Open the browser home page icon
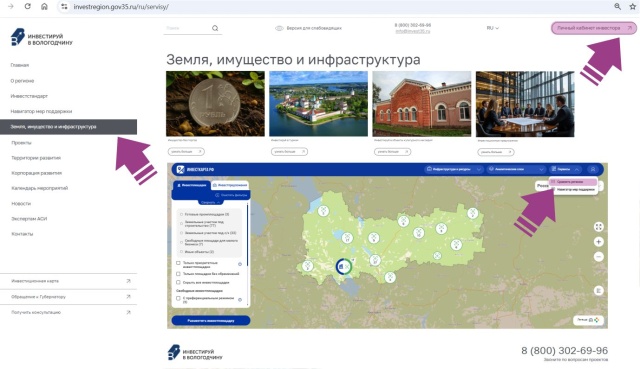The height and width of the screenshot is (369, 640). pos(44,7)
